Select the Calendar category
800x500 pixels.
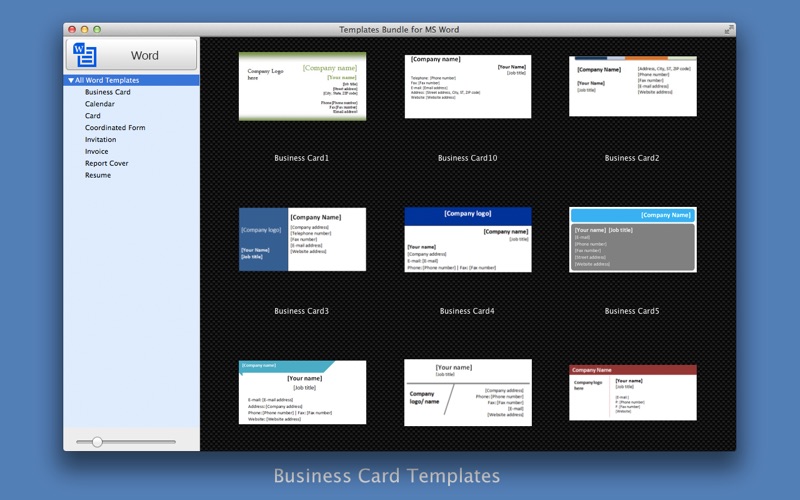pos(99,104)
